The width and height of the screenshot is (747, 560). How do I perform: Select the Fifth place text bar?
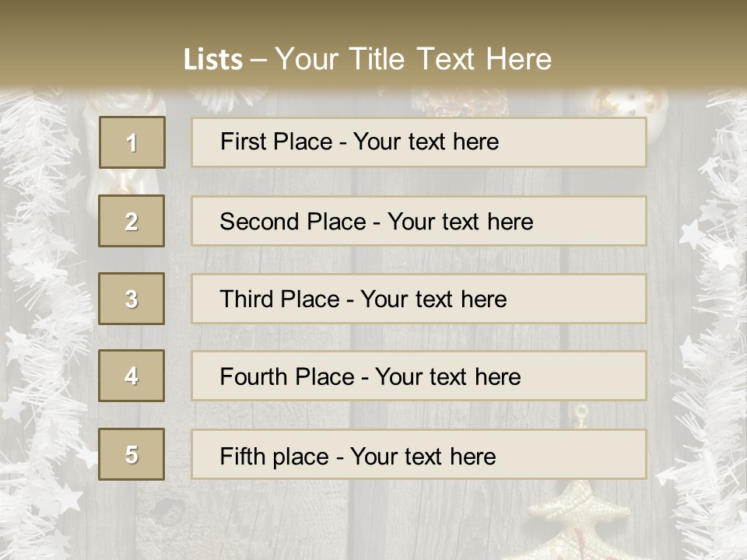(x=419, y=454)
